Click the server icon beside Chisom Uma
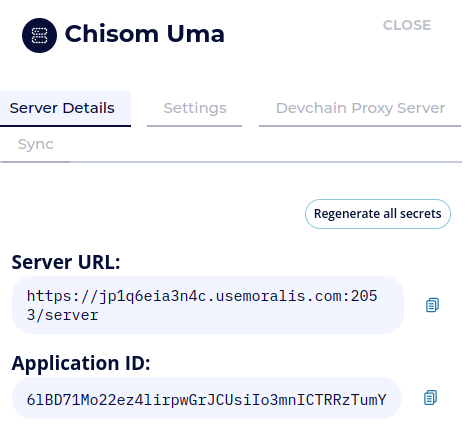This screenshot has height=438, width=468. tap(39, 35)
